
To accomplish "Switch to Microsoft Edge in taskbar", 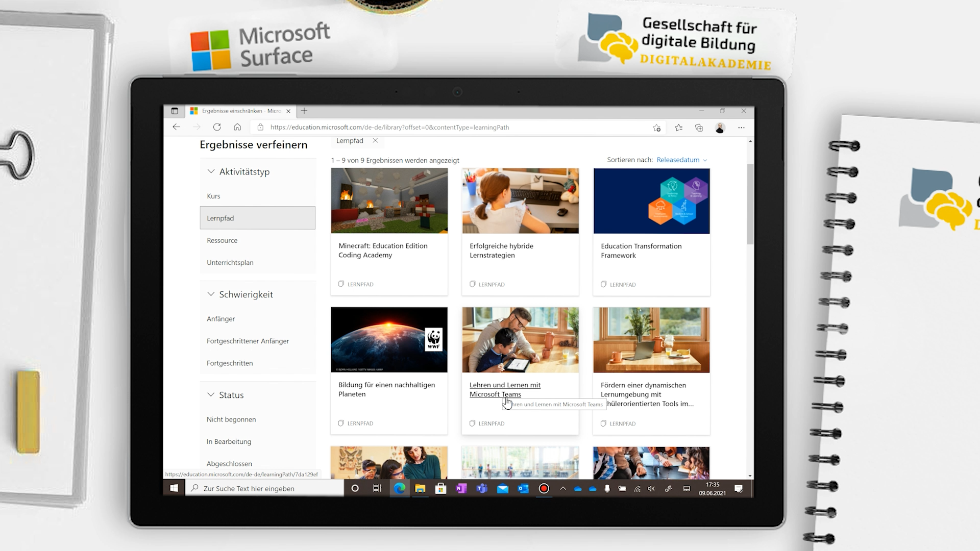I will (x=400, y=488).
